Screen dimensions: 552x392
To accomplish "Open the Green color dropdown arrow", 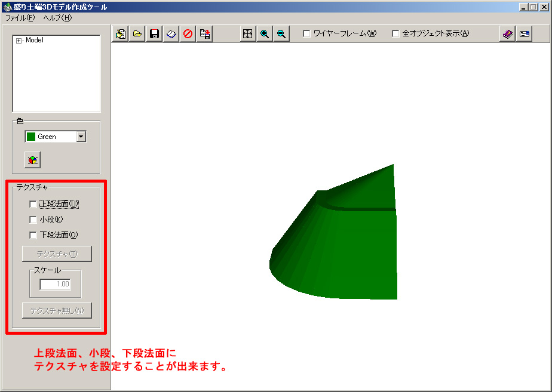I will 81,137.
